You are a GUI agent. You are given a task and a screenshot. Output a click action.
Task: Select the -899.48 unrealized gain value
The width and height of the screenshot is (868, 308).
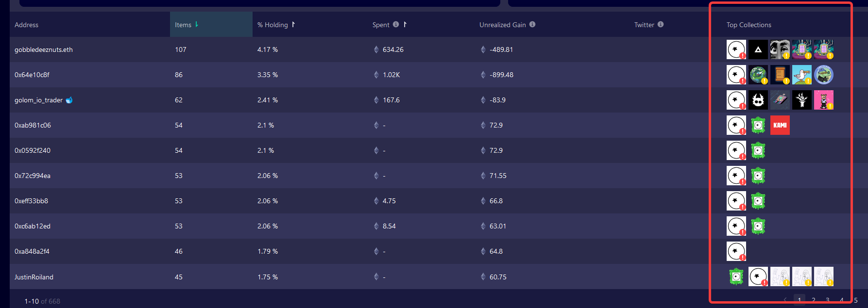click(x=501, y=75)
